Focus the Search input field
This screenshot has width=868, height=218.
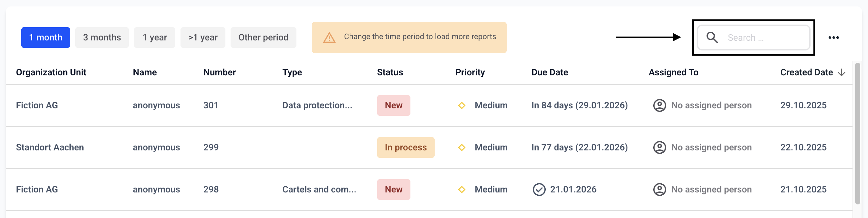point(765,38)
